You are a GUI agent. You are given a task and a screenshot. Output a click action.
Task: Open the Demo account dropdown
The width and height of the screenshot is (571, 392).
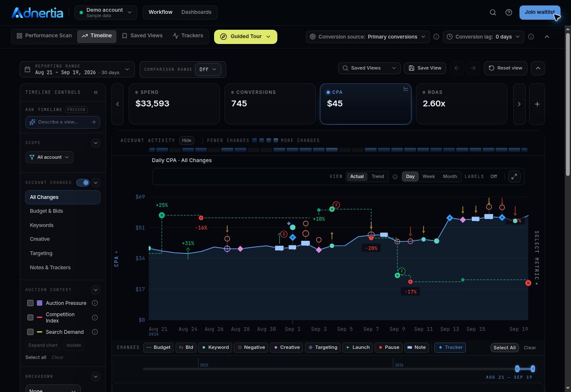pos(106,13)
